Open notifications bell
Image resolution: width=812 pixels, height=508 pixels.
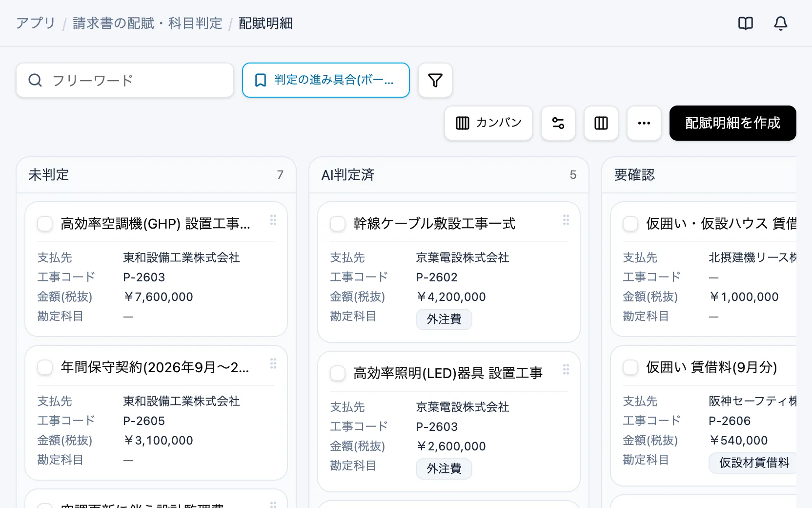point(781,23)
